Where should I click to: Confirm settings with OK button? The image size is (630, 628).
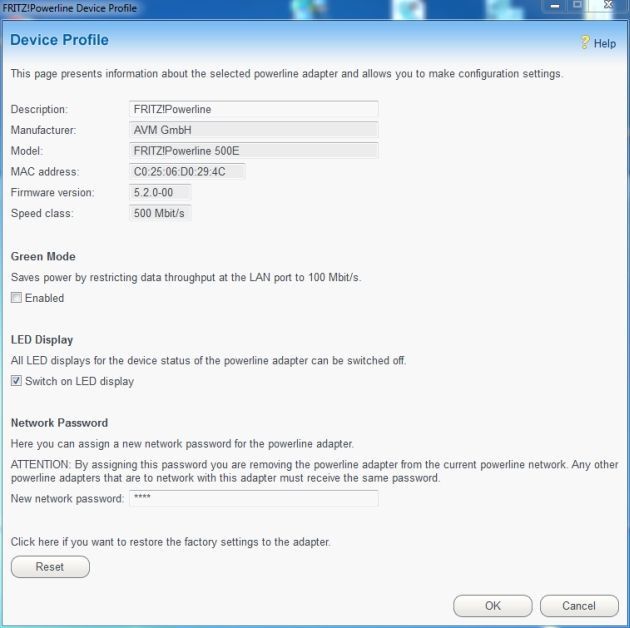coord(493,606)
